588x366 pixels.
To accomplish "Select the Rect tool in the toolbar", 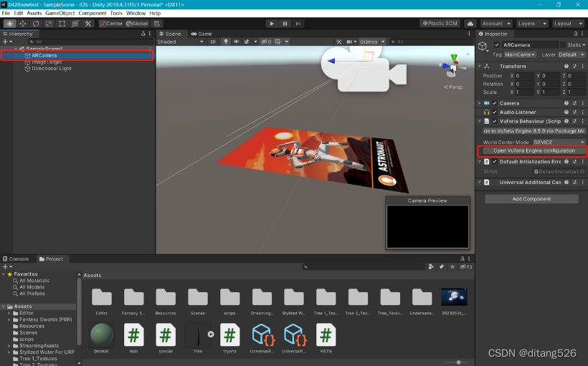I will click(x=62, y=24).
